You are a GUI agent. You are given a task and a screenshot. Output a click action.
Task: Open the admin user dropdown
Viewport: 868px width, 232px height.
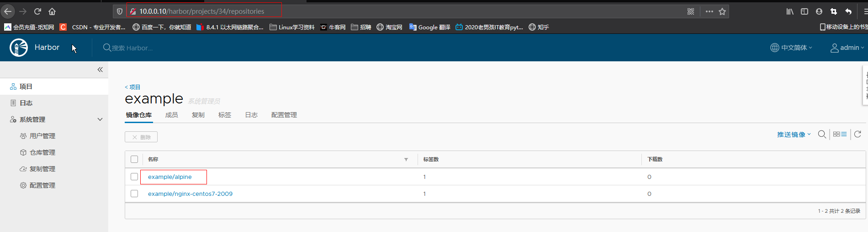click(847, 48)
